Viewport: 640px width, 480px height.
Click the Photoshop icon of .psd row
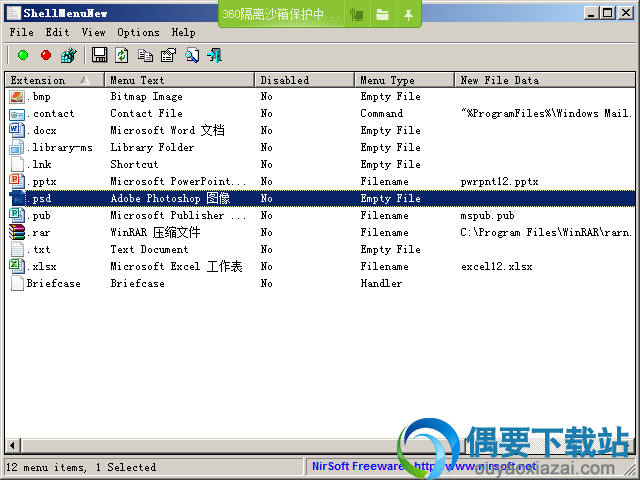[17, 199]
